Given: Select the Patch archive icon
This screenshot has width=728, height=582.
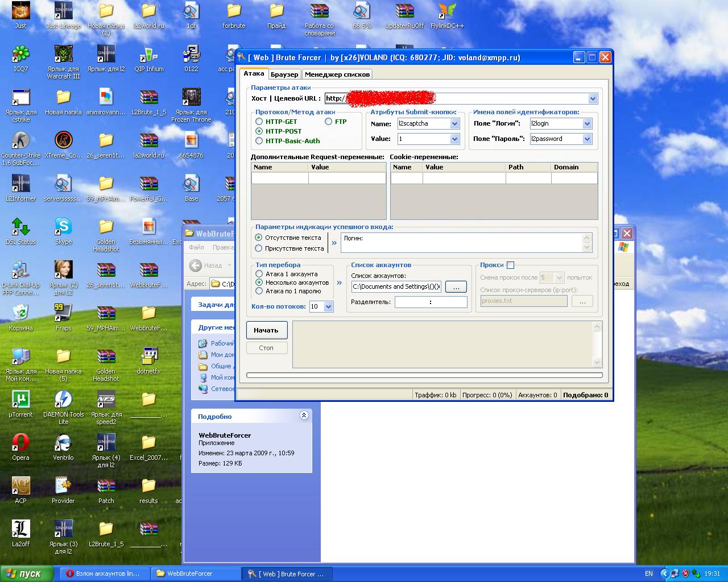Looking at the screenshot, I should pyautogui.click(x=106, y=490).
